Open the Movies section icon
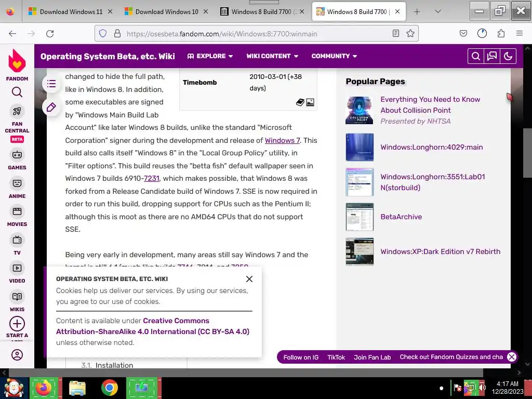Viewport: 532px width, 399px height. [17, 212]
